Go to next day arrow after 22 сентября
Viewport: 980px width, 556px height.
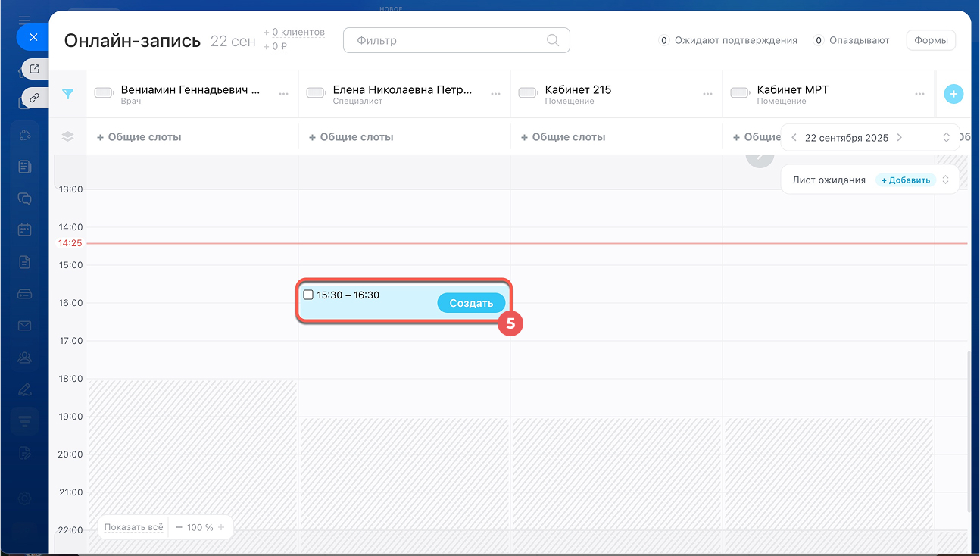coord(899,138)
